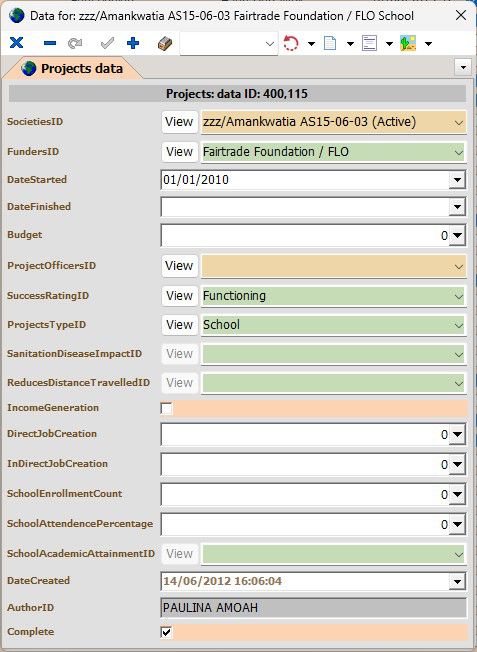Click the blue minus delete record icon
The image size is (477, 652).
(x=50, y=43)
